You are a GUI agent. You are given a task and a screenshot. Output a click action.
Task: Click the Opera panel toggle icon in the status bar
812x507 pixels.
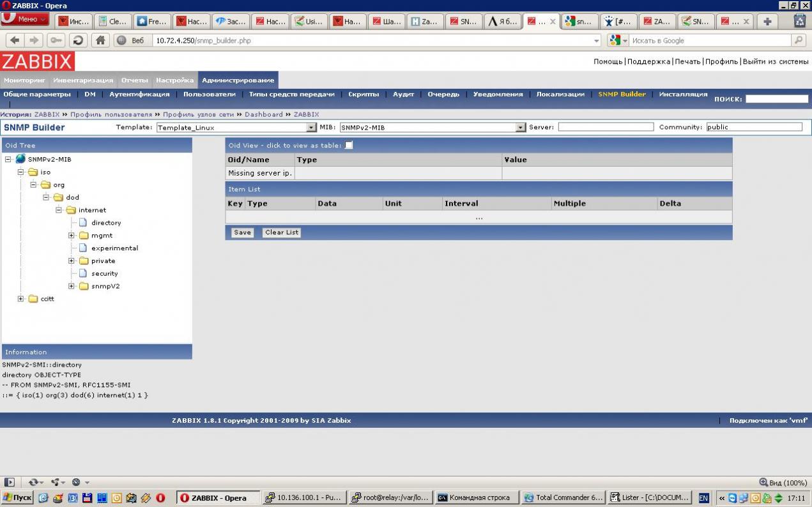pos(10,483)
